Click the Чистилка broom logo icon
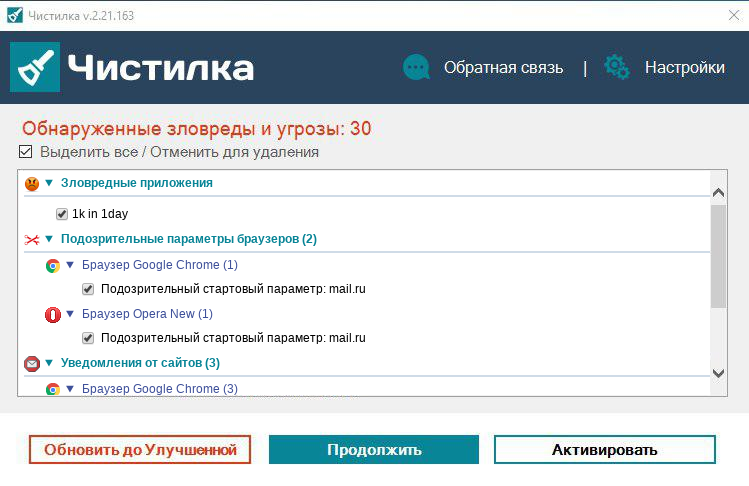The width and height of the screenshot is (749, 486). (x=35, y=67)
